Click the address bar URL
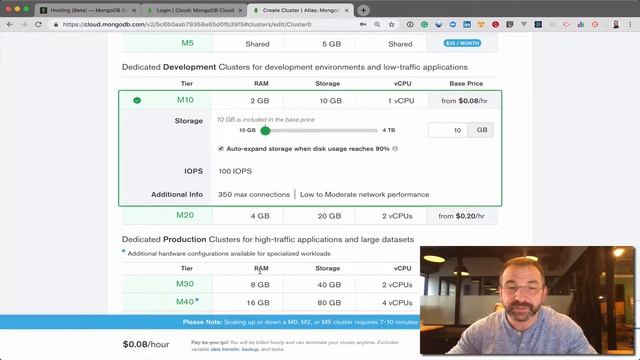 coord(187,24)
